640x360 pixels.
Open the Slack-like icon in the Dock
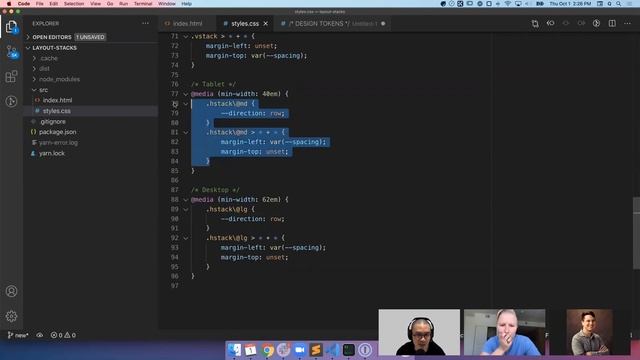coord(283,350)
